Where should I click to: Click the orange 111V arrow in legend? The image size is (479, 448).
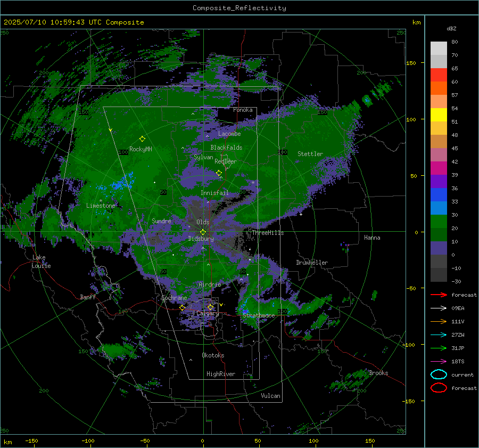pos(439,321)
